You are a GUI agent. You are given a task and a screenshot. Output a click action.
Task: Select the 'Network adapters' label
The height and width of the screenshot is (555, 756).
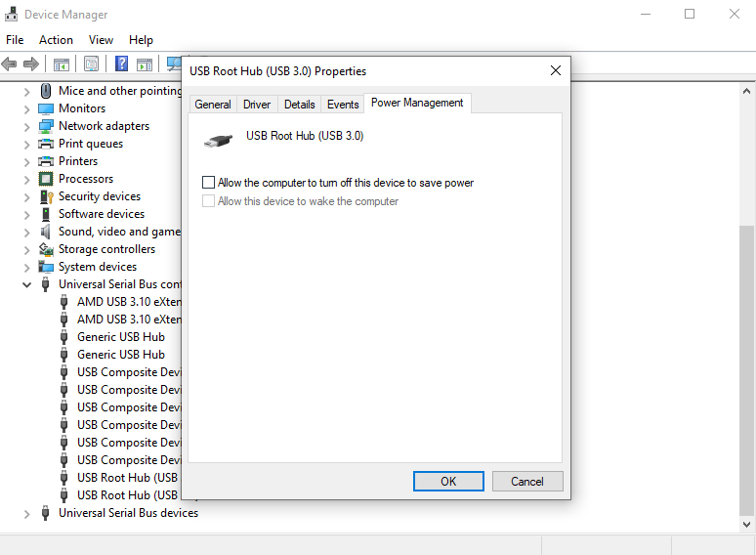104,126
